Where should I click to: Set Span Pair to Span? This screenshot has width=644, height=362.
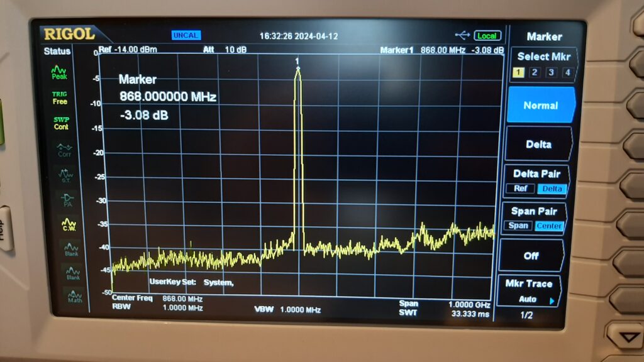point(519,226)
